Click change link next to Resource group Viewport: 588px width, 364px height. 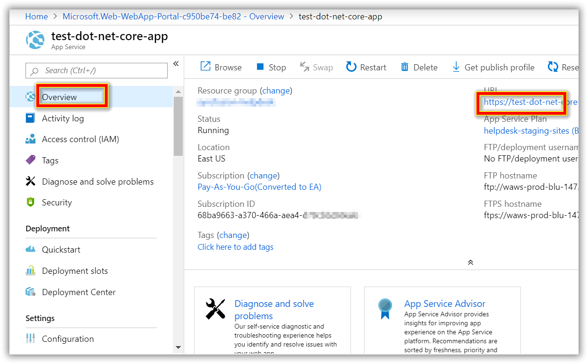point(277,91)
